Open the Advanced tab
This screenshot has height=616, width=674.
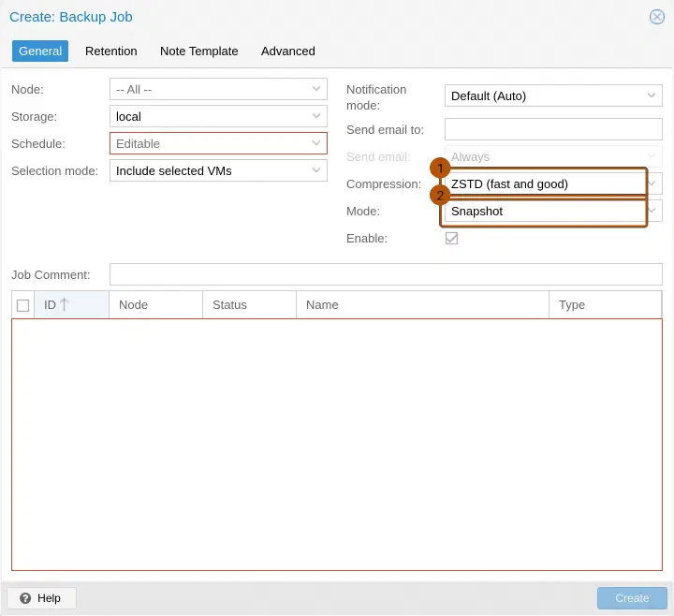(288, 51)
